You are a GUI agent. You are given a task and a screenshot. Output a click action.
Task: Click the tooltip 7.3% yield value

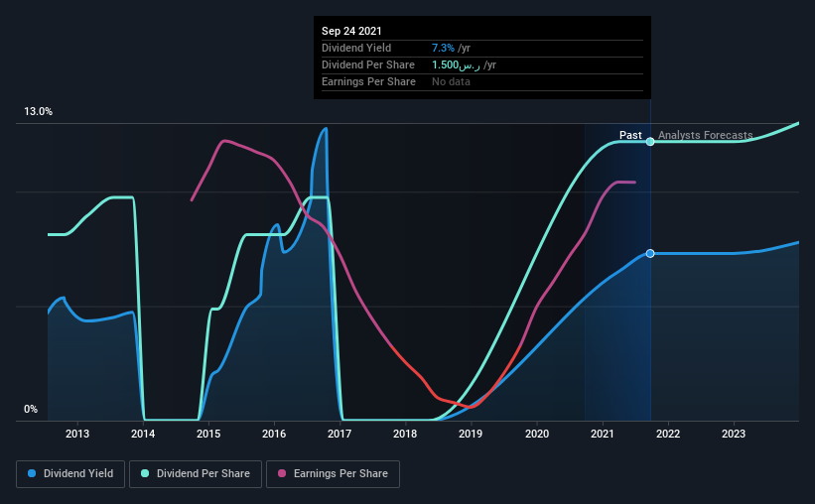tap(443, 48)
